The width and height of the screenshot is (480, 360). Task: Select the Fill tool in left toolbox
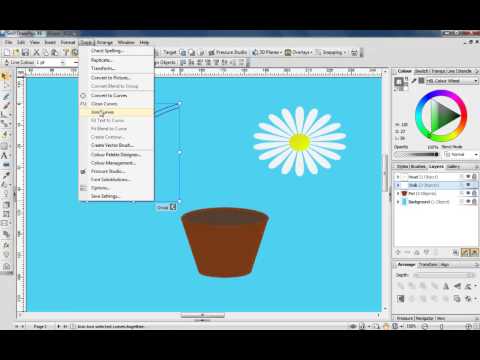click(5, 184)
